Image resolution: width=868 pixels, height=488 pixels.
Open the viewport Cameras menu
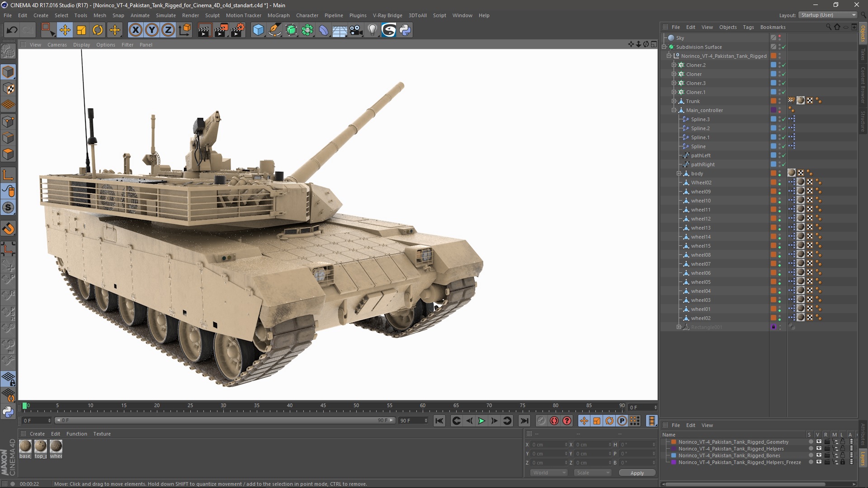coord(57,45)
